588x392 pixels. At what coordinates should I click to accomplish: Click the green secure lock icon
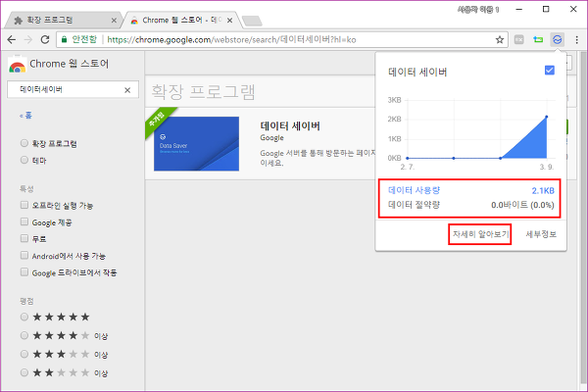(64, 39)
